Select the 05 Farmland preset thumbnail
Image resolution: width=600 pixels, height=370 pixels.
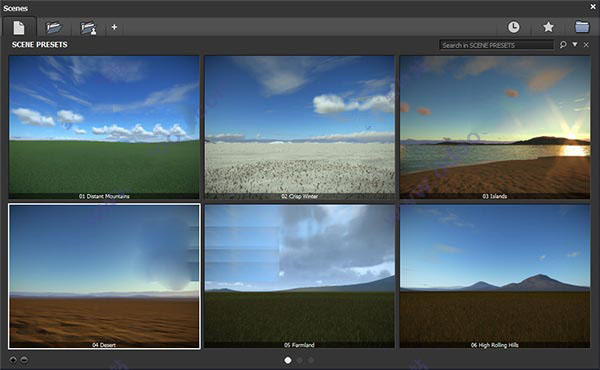click(x=299, y=276)
